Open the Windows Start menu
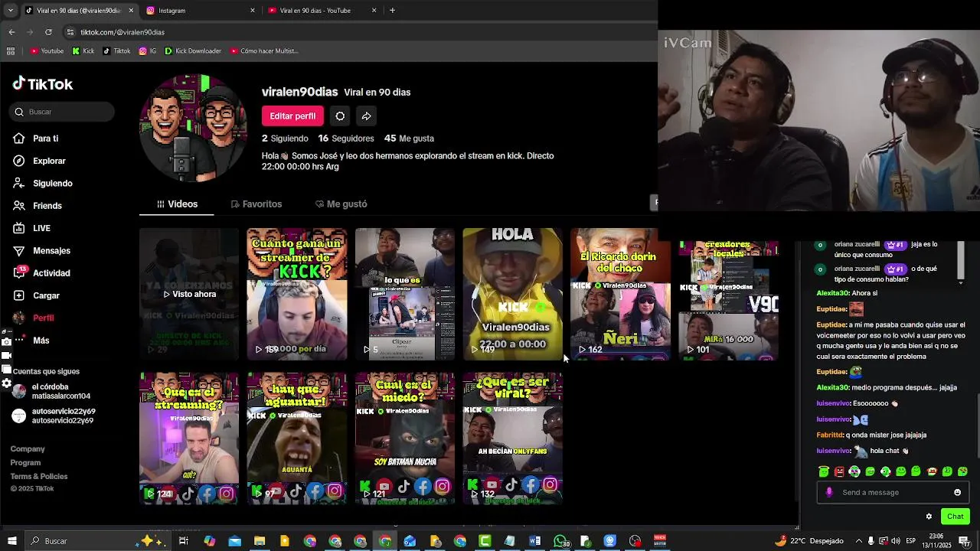The height and width of the screenshot is (551, 980). [11, 541]
